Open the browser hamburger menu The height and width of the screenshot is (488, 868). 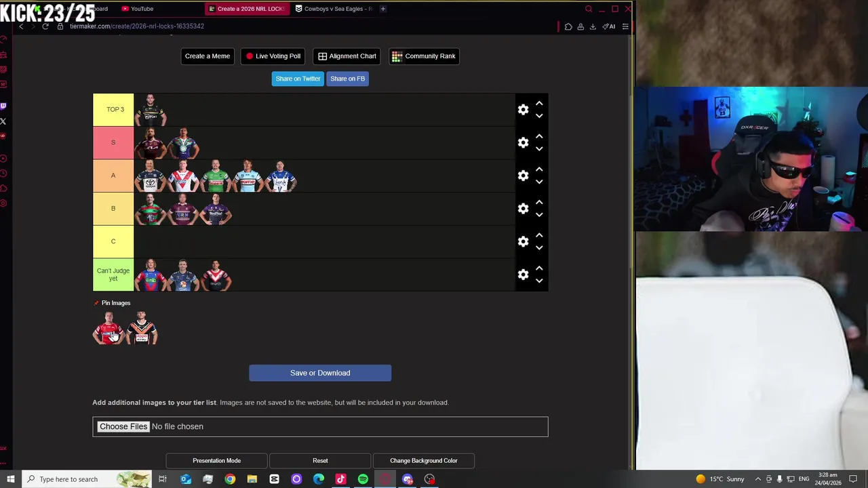coord(625,26)
